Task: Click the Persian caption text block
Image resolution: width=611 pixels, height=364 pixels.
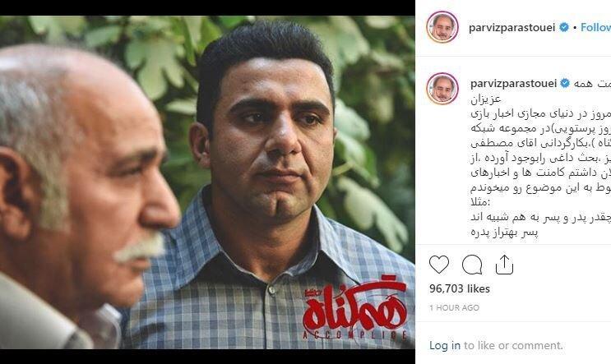Action: click(541, 158)
